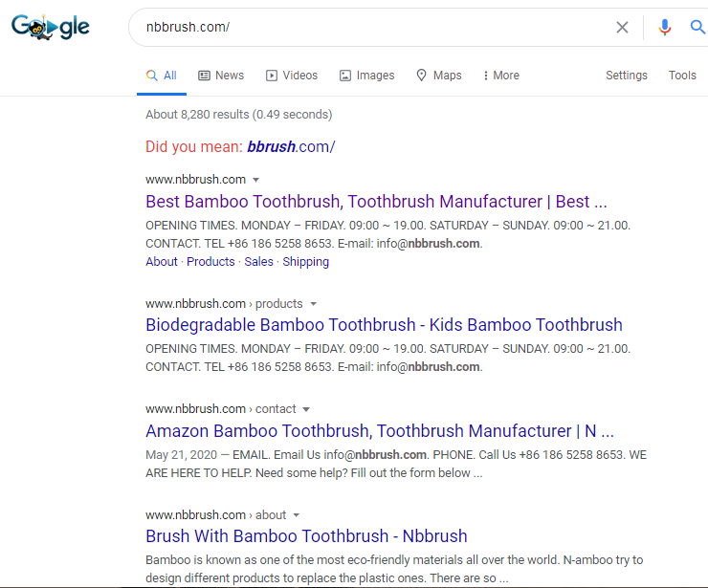This screenshot has width=708, height=588.
Task: Click the Google doodle logo
Action: click(x=50, y=27)
